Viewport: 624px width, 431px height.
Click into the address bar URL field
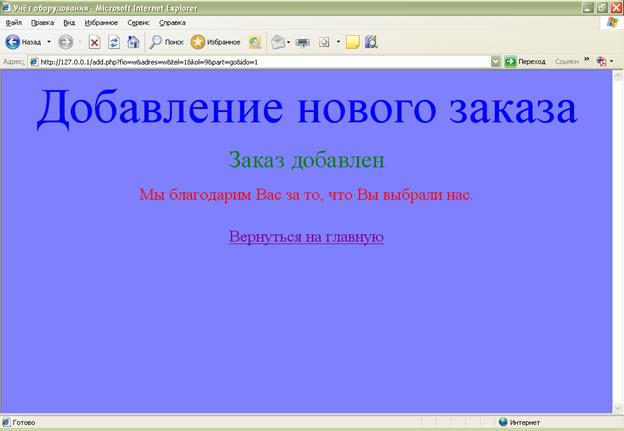pyautogui.click(x=260, y=61)
